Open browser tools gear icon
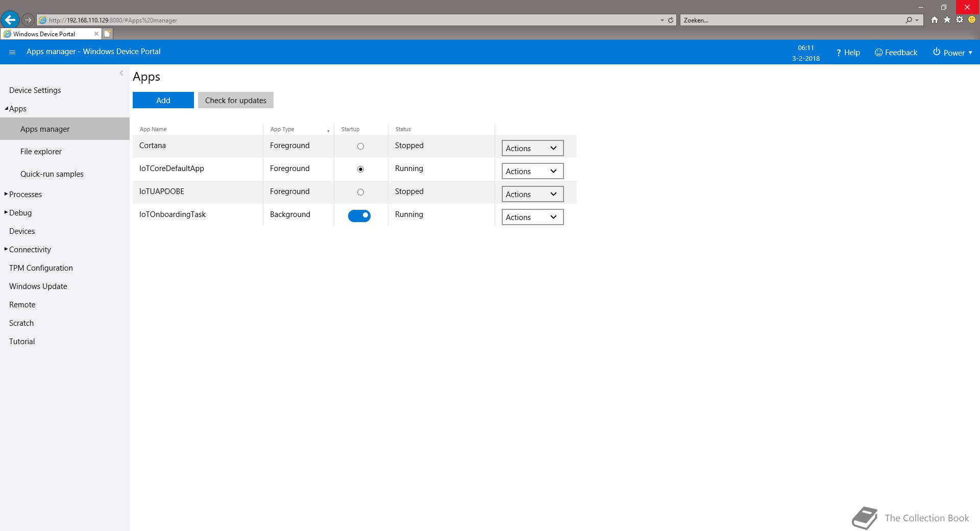980x531 pixels. (960, 20)
